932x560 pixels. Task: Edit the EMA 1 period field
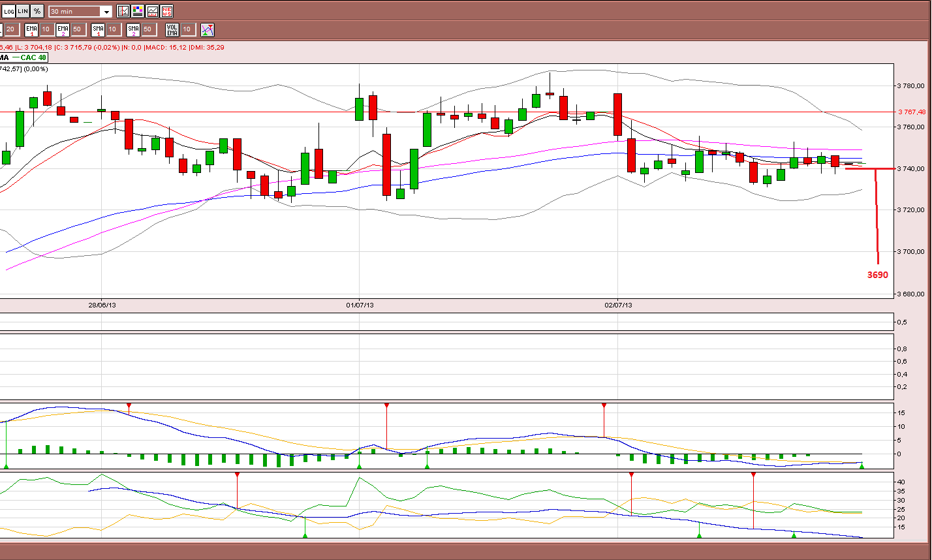pyautogui.click(x=46, y=29)
